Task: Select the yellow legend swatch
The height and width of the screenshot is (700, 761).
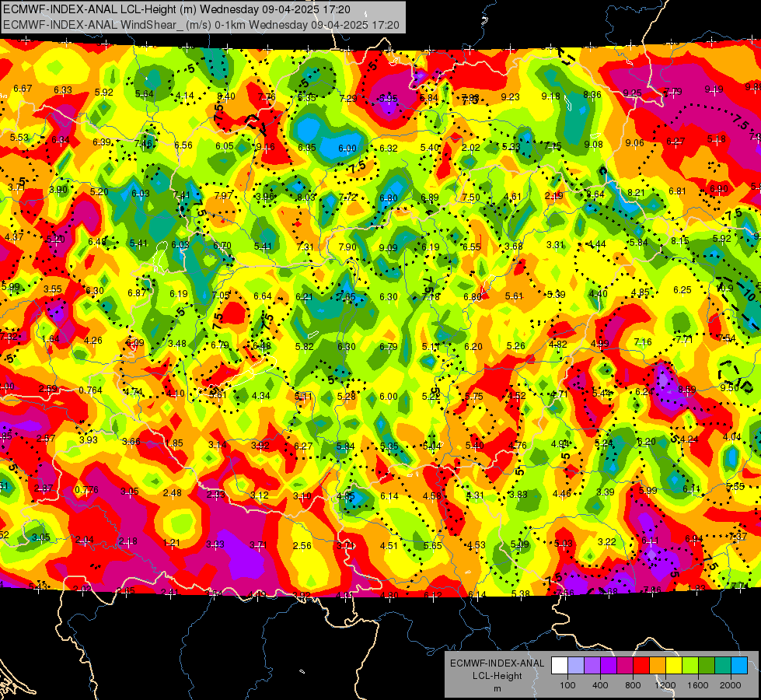Action: click(x=674, y=666)
